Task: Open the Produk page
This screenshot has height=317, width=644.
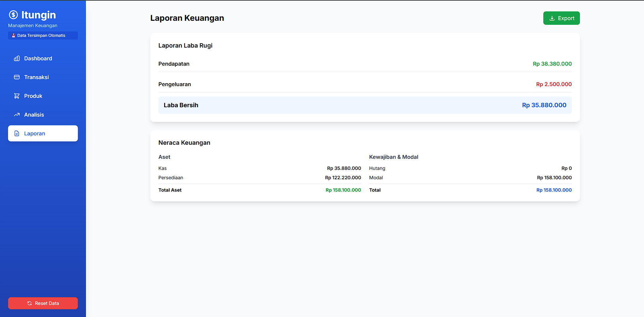Action: (33, 96)
